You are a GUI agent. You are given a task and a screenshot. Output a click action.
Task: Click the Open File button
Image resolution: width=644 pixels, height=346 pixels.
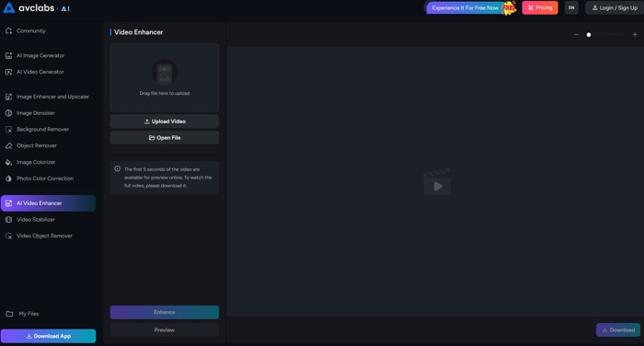[x=165, y=138]
